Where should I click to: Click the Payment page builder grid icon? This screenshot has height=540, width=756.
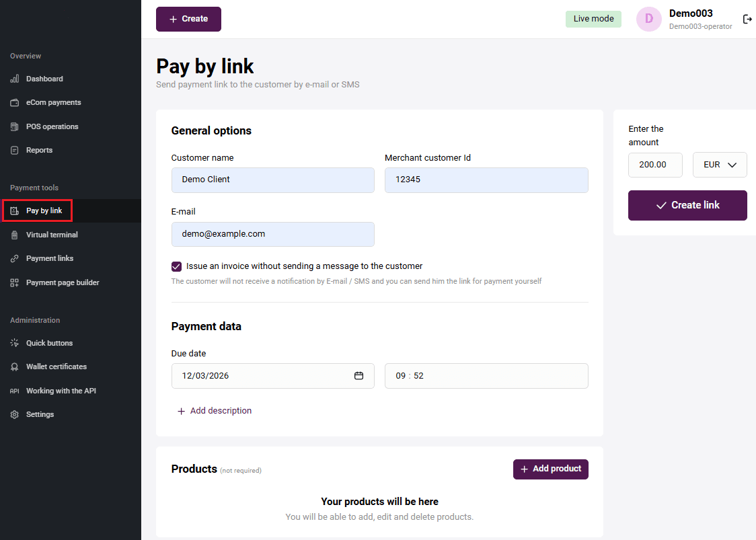pyautogui.click(x=15, y=283)
